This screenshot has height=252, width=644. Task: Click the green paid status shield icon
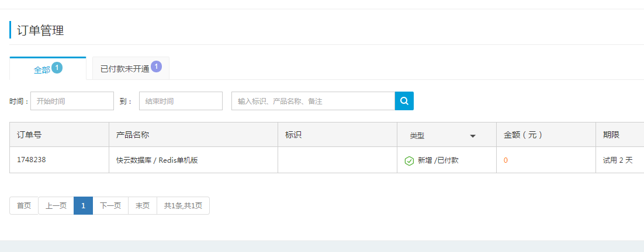coord(409,160)
